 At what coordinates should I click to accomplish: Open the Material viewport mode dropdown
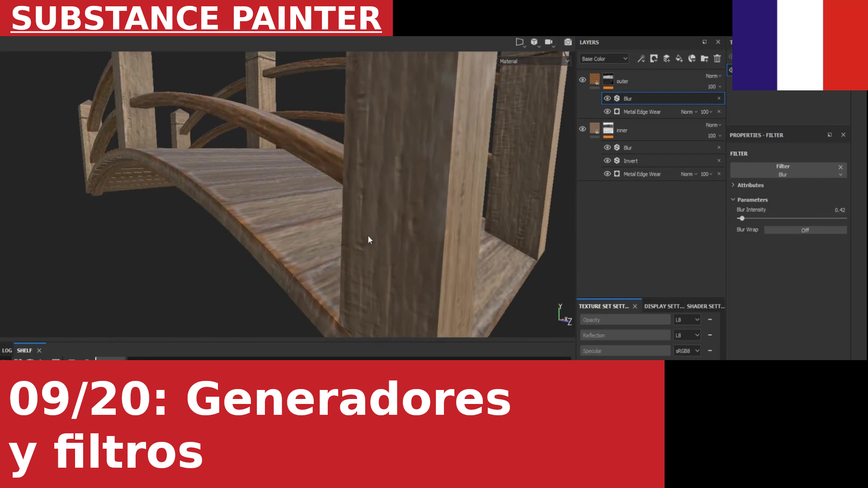pos(534,61)
